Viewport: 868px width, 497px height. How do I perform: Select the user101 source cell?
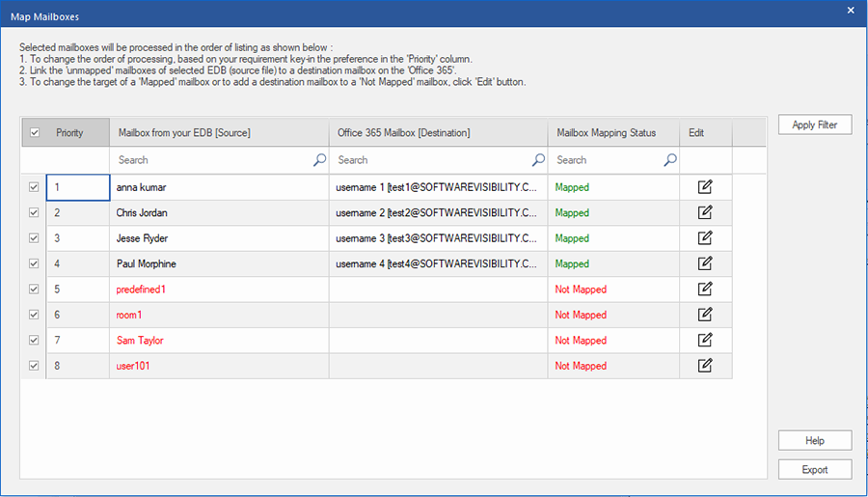point(219,366)
